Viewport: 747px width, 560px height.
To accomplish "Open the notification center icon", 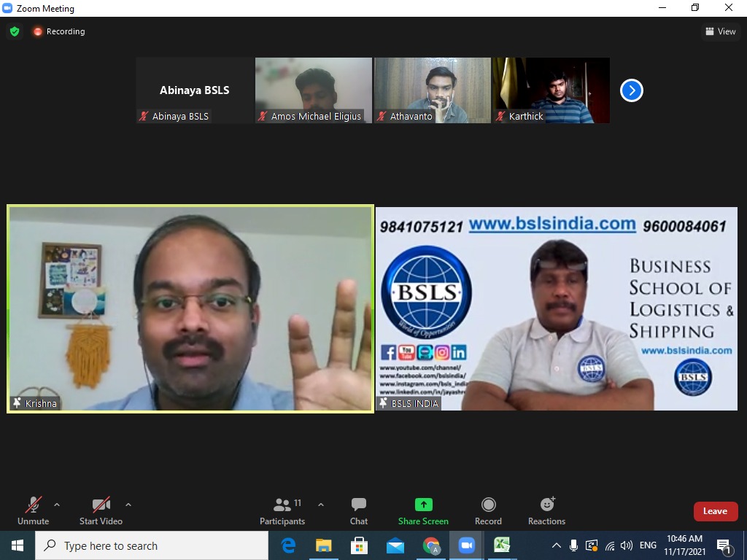I will click(x=724, y=546).
